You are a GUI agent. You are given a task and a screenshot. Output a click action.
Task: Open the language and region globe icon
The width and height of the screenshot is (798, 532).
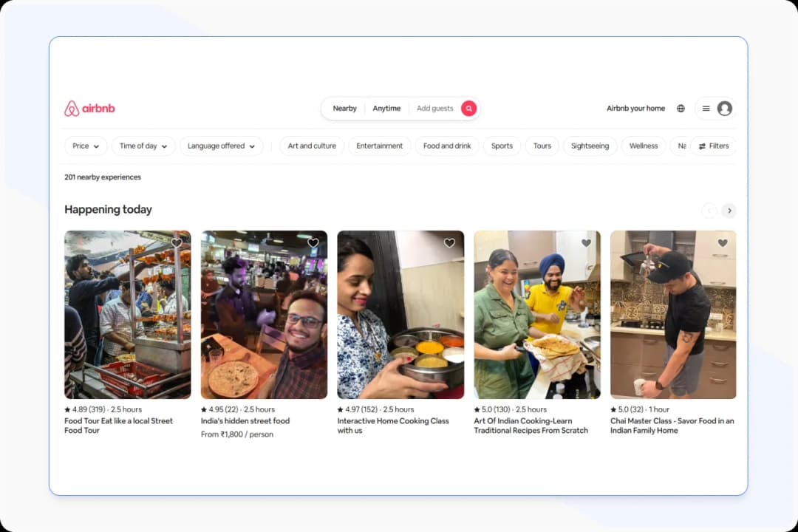pyautogui.click(x=681, y=108)
